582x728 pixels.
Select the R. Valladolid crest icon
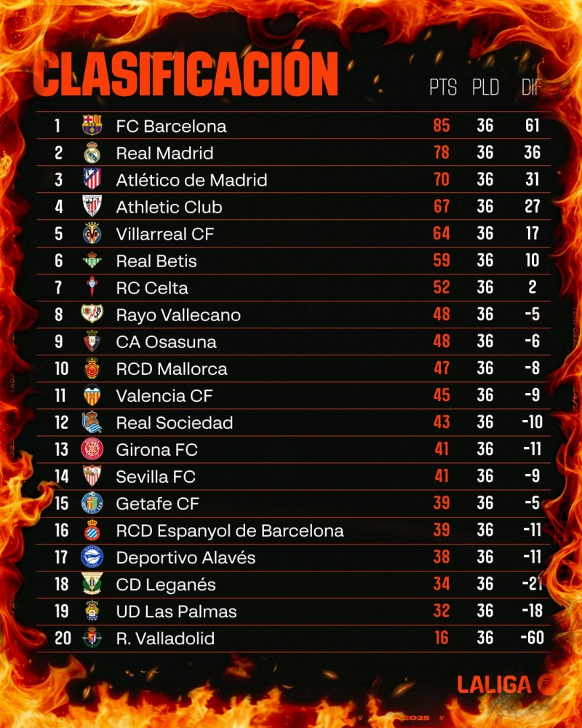coord(92,638)
